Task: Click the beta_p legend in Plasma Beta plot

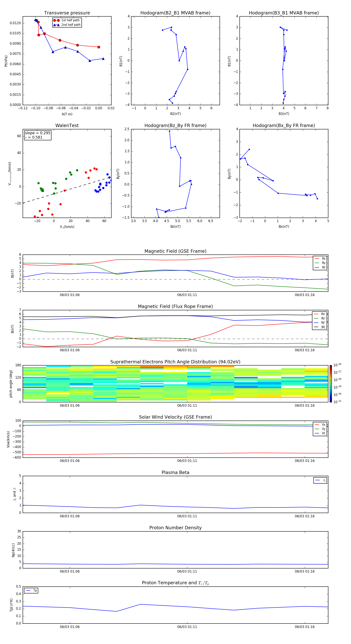Action: 320,480
